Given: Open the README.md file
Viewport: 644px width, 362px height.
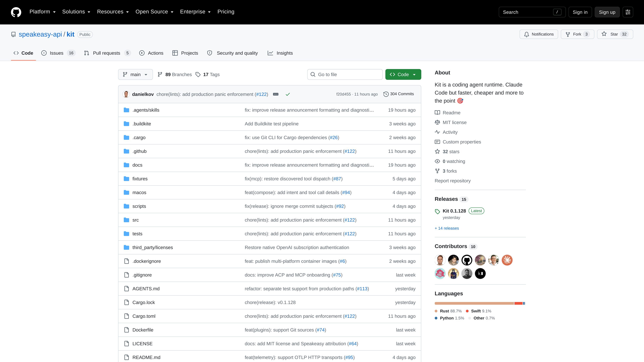Looking at the screenshot, I should [146, 357].
